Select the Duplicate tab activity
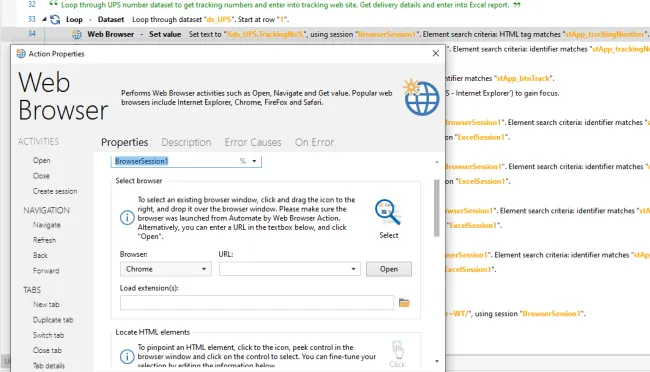This screenshot has width=650, height=372. tap(53, 320)
